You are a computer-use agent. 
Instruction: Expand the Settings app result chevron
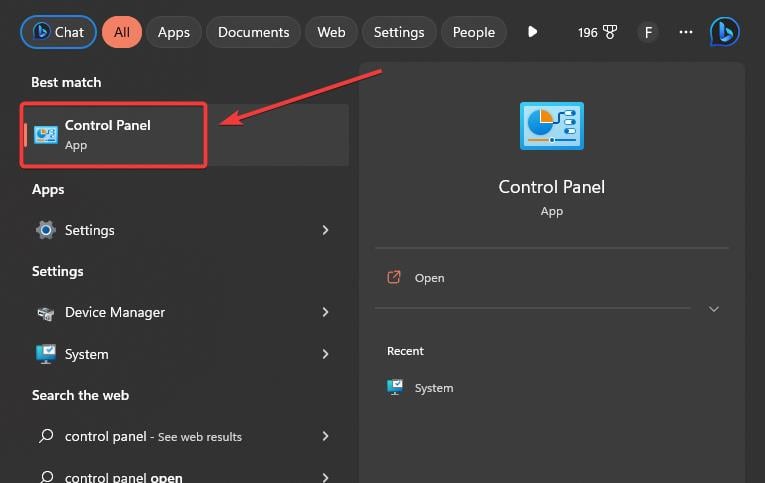325,230
